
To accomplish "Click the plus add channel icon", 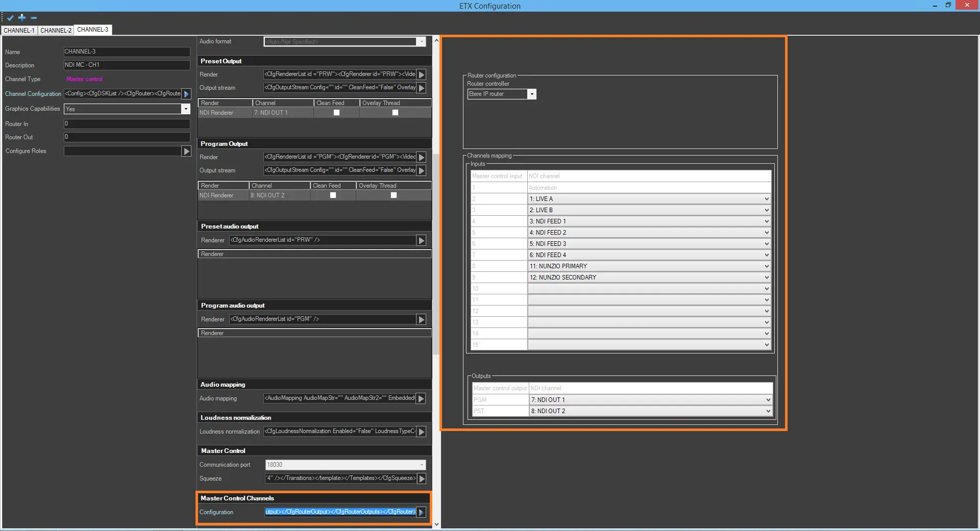I will (x=22, y=17).
